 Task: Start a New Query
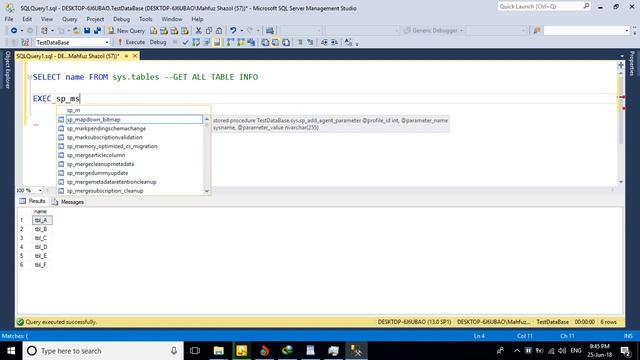pos(126,31)
